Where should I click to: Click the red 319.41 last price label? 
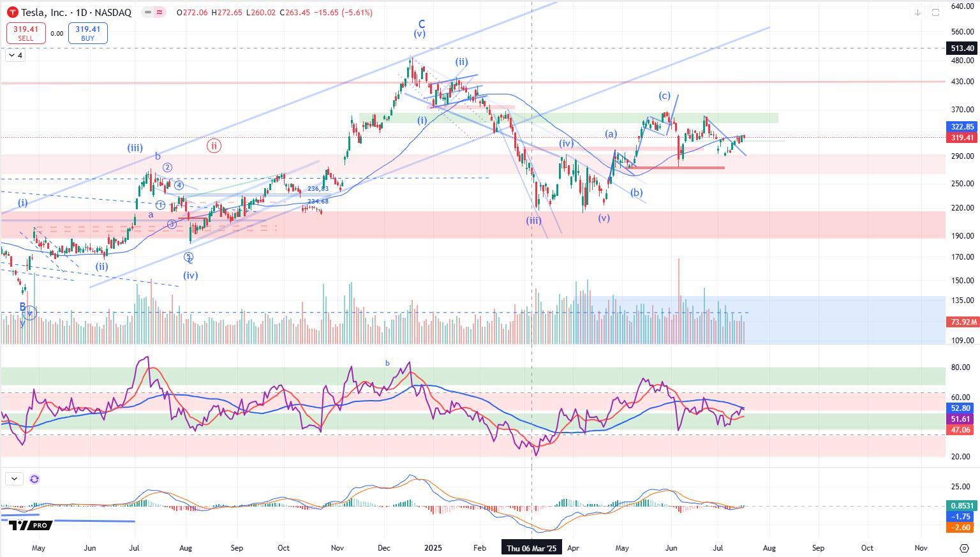point(962,137)
